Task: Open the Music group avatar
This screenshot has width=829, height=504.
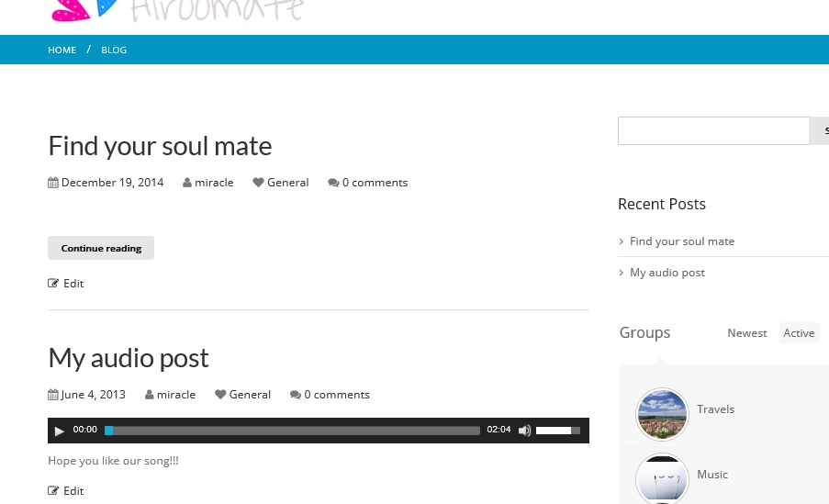Action: tap(662, 478)
